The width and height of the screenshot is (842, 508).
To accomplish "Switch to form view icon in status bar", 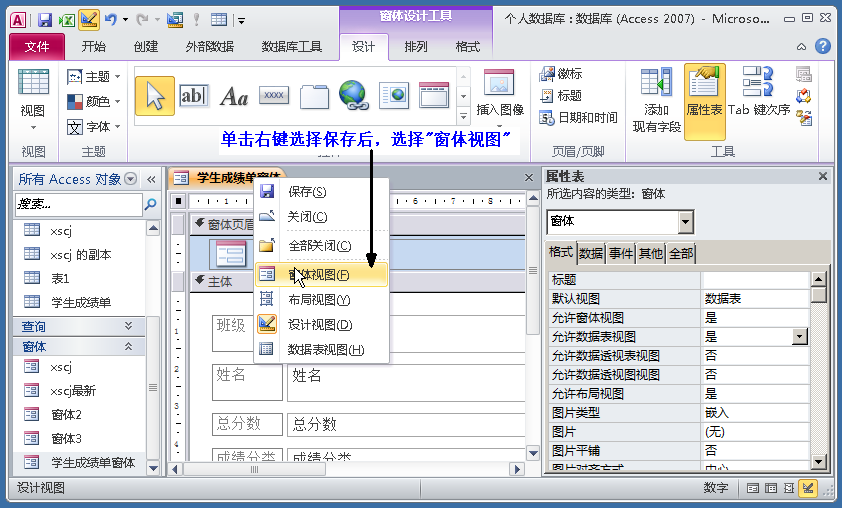I will tap(753, 488).
